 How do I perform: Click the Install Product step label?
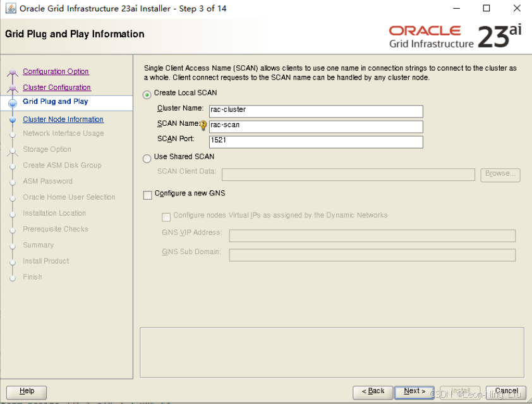click(x=45, y=261)
